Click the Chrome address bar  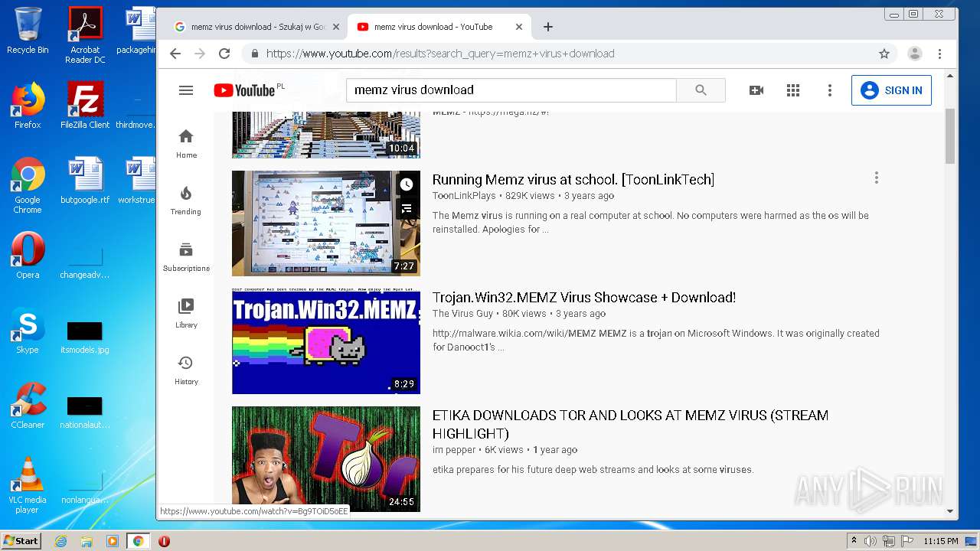(x=567, y=54)
